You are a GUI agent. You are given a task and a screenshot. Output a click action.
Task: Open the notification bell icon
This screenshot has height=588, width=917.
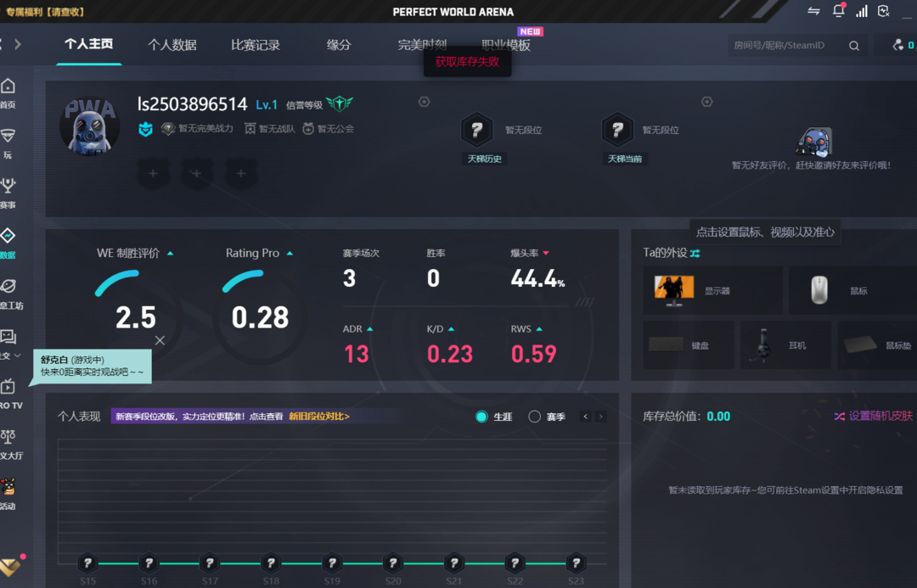click(x=838, y=11)
